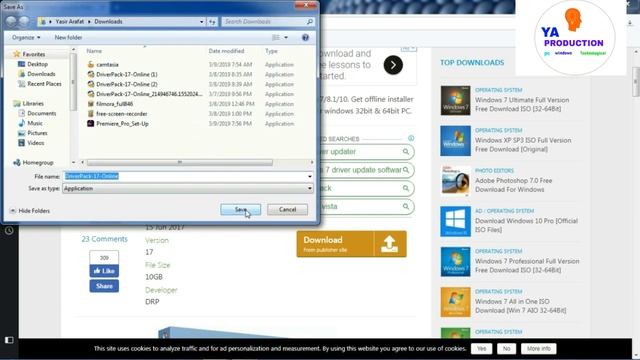Click the Premiere_Pro_Set-Up file icon
Image resolution: width=640 pixels, height=360 pixels.
91,123
